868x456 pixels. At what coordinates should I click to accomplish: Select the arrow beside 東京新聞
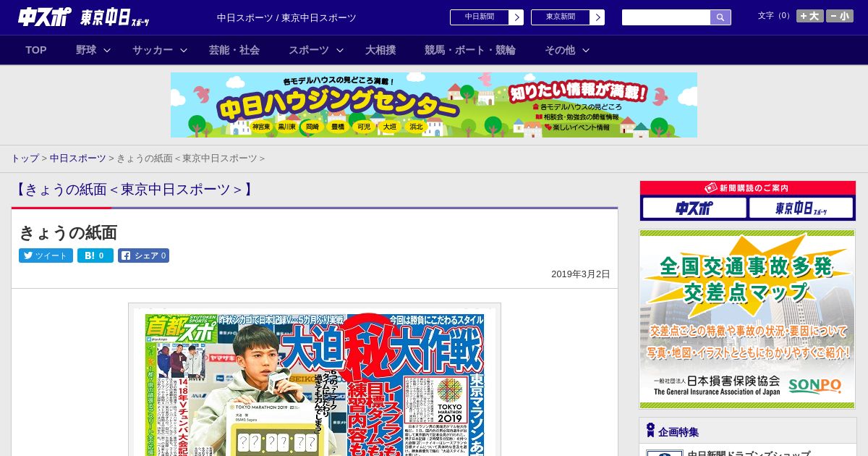coord(597,17)
